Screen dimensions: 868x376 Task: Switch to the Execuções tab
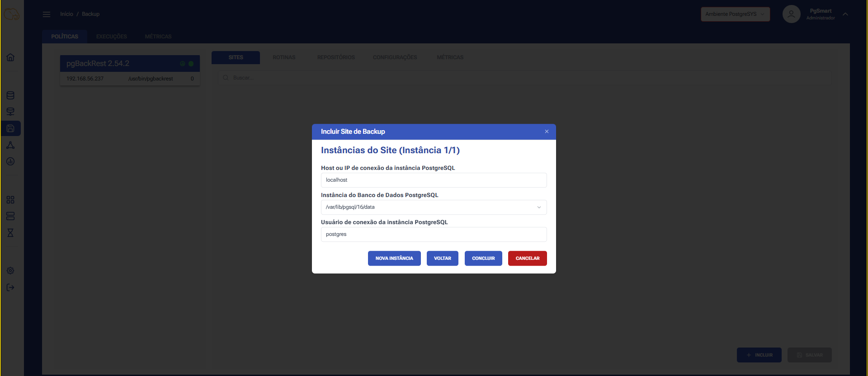112,37
